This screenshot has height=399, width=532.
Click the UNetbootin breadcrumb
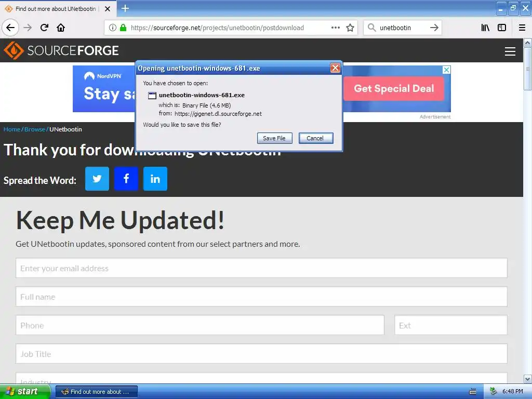[x=65, y=129]
